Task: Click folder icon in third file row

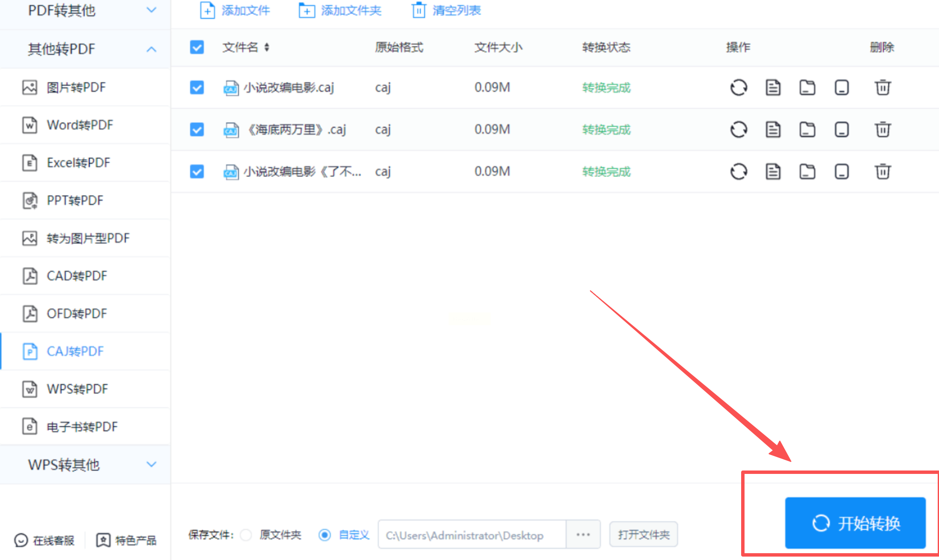Action: click(807, 171)
